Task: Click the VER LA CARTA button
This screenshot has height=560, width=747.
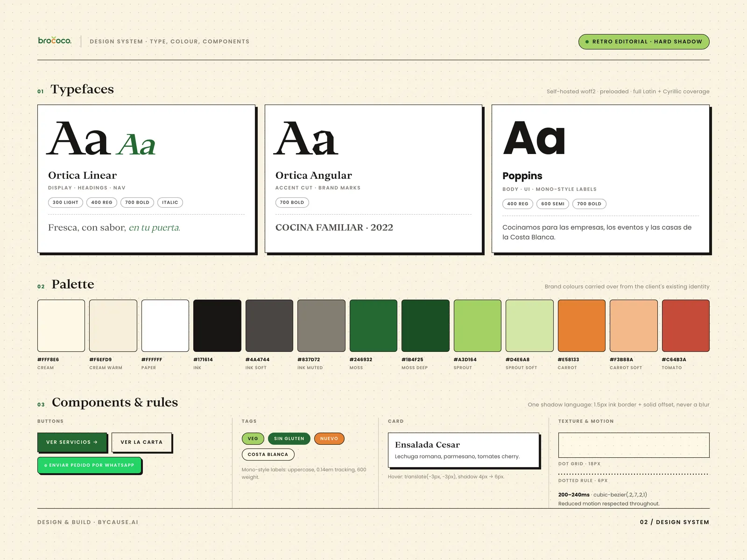Action: [141, 442]
